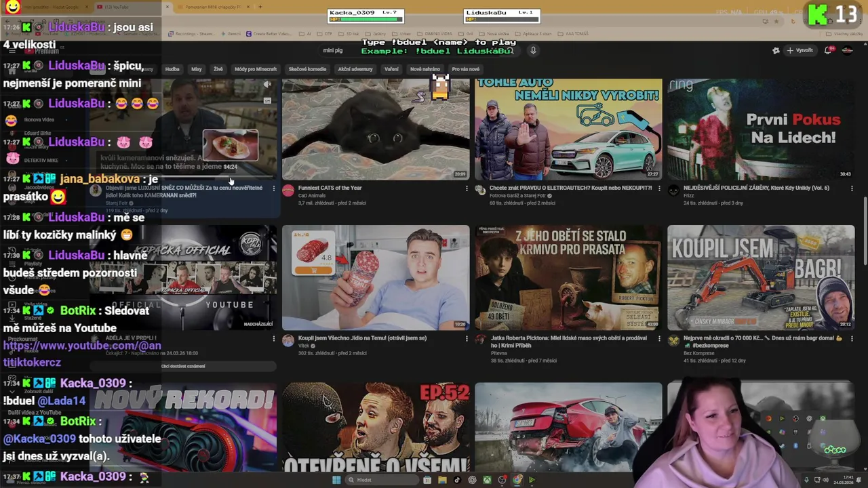The height and width of the screenshot is (488, 868).
Task: Open the Koupil jsem bagr thumbnail
Action: pos(761,278)
